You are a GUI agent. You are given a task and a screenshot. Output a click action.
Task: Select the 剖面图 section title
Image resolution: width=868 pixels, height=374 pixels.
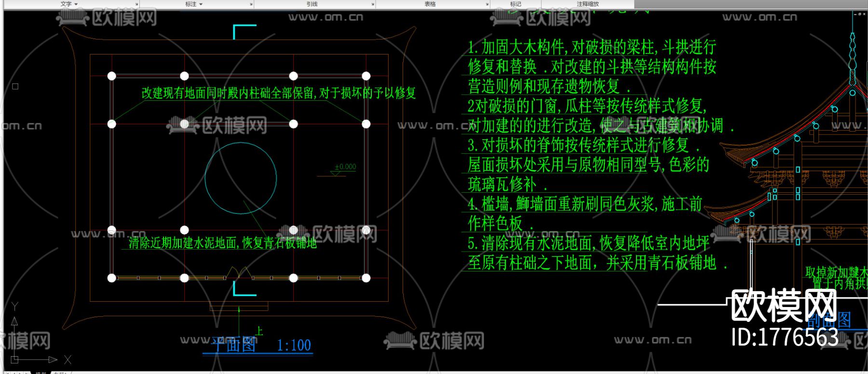[829, 320]
